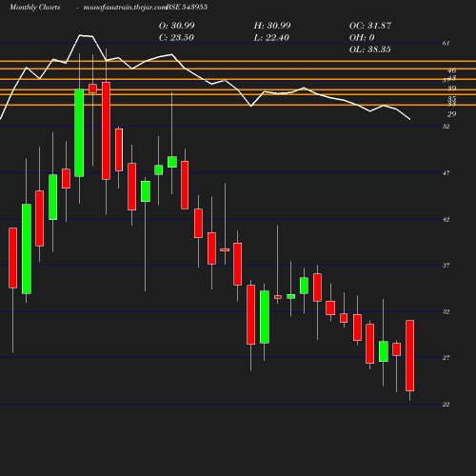The width and height of the screenshot is (476, 476).
Task: Click the "OH: 0" value
Action: (362, 37)
